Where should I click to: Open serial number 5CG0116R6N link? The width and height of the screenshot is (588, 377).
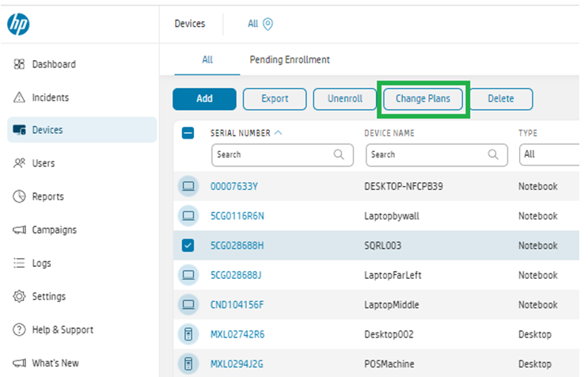[237, 215]
